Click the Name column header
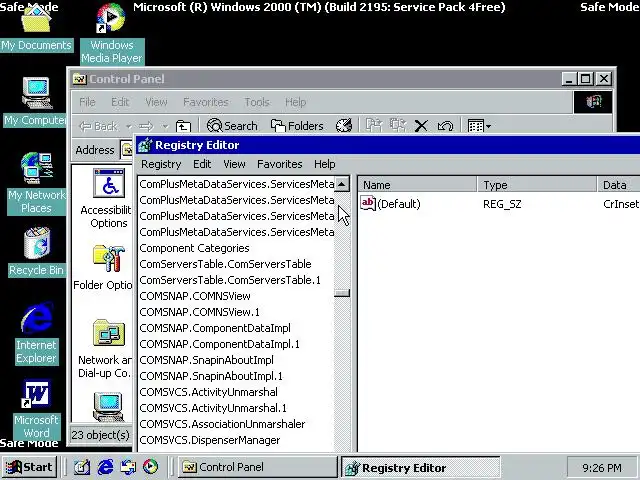The width and height of the screenshot is (640, 480). (x=417, y=184)
